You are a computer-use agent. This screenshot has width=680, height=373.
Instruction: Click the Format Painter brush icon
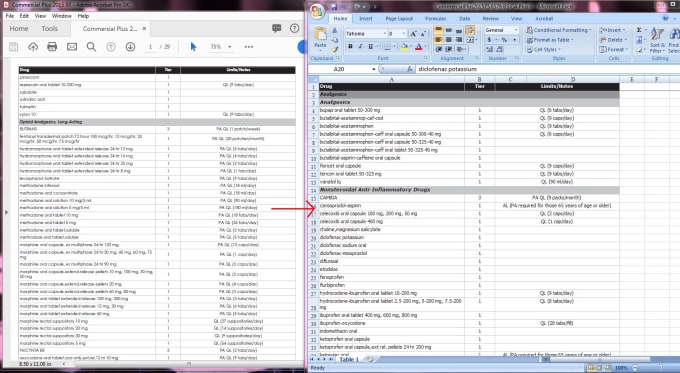click(x=335, y=49)
